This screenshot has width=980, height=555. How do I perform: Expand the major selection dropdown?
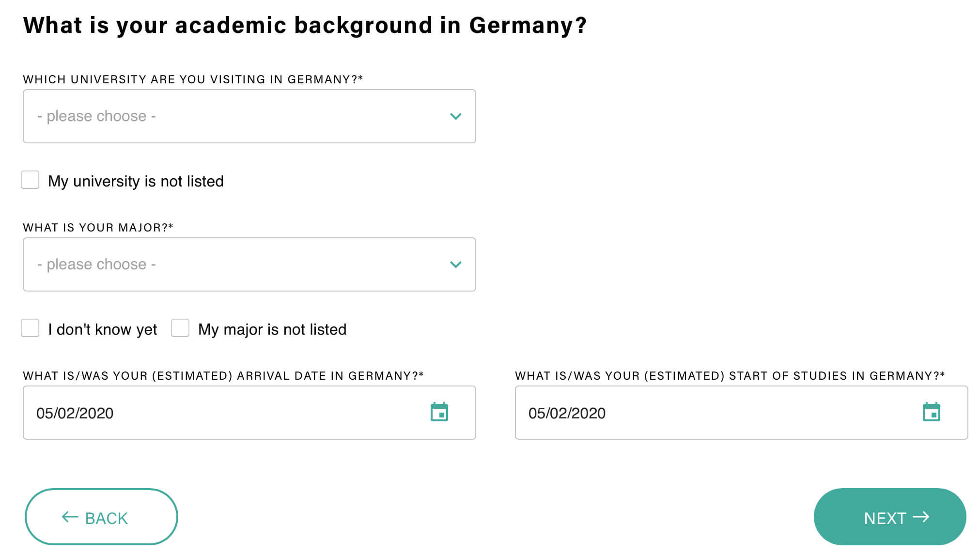coord(249,264)
